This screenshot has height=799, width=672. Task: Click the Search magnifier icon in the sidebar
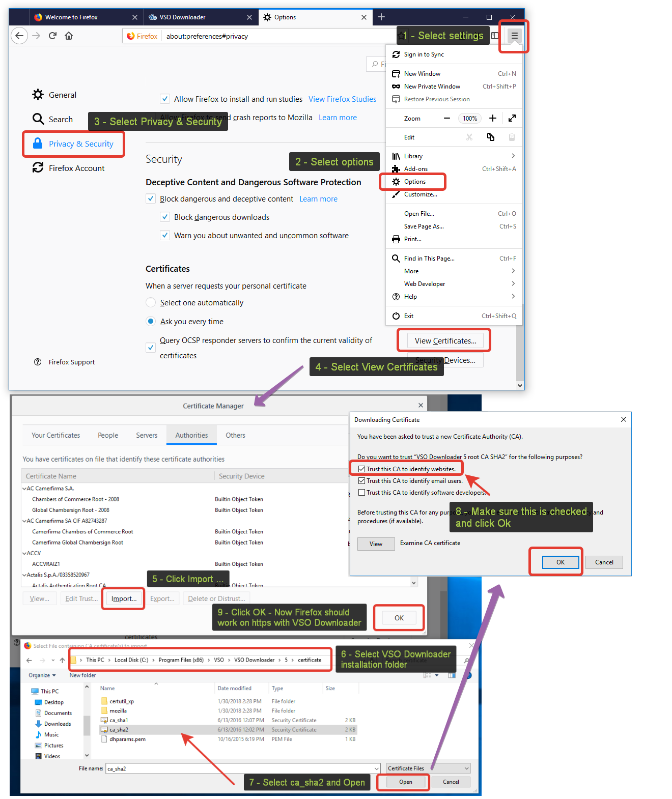[x=38, y=119]
